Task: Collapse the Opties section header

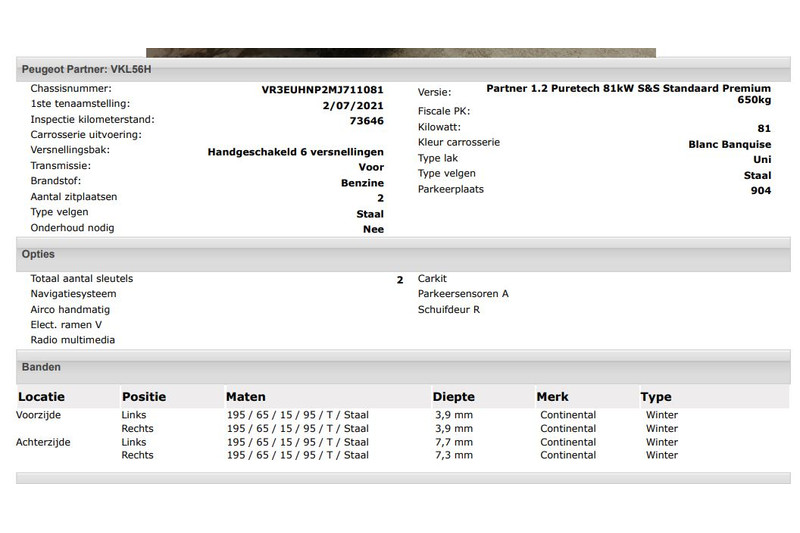Action: click(x=38, y=255)
